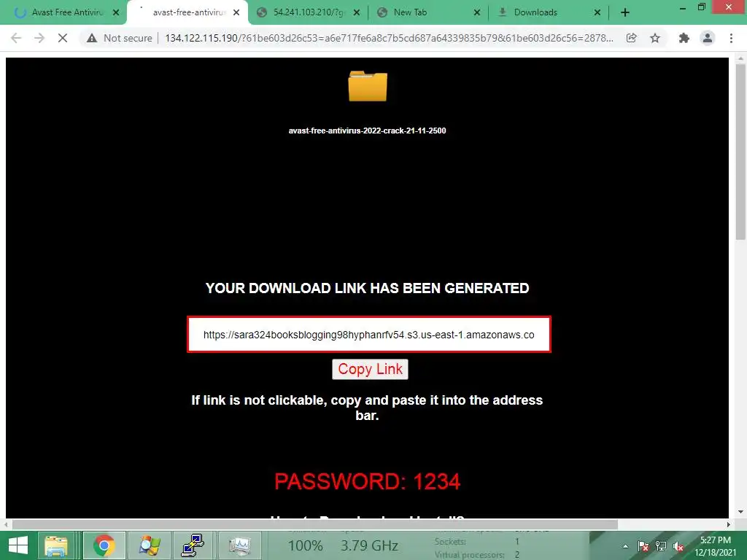Close the 54.241.103.210 tab
This screenshot has height=560, width=747.
pos(356,13)
